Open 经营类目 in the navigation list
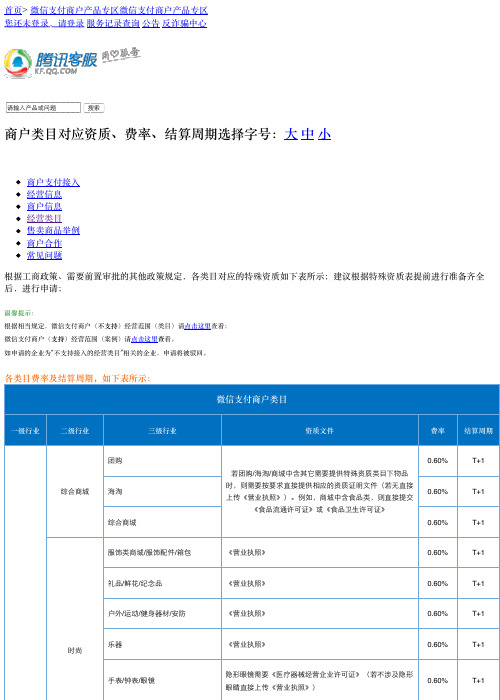500x700 pixels. click(44, 218)
